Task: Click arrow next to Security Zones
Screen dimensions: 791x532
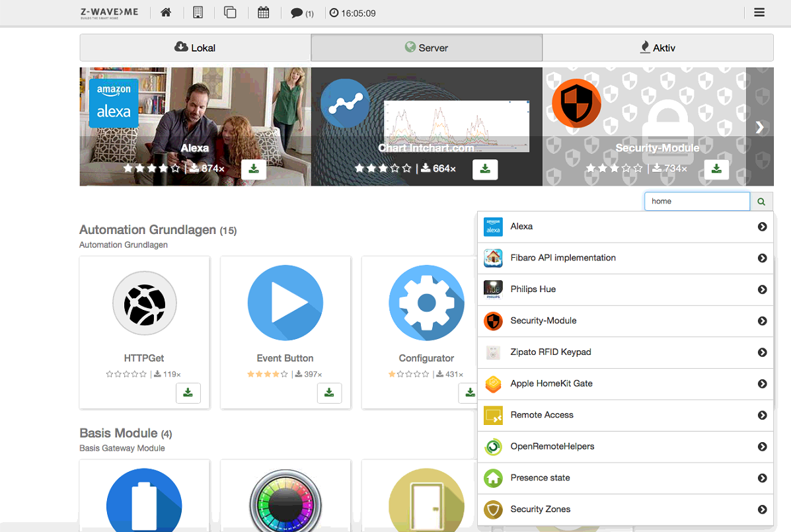Action: tap(762, 510)
